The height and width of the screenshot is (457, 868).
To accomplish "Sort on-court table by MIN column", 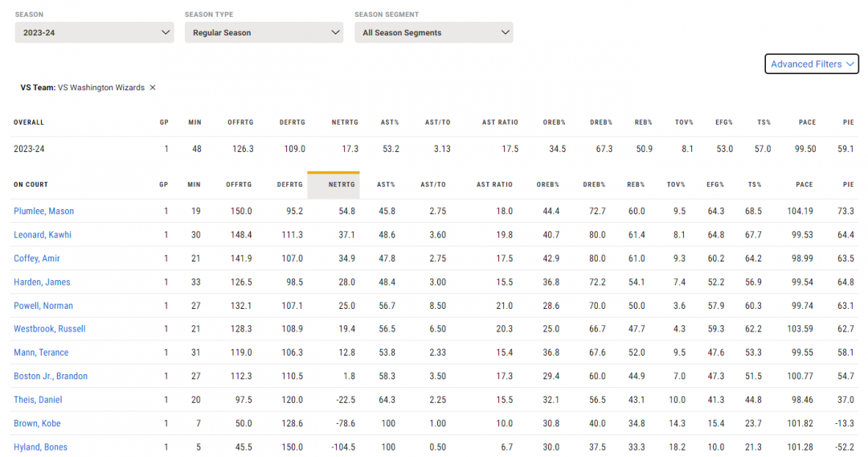I will pyautogui.click(x=194, y=184).
